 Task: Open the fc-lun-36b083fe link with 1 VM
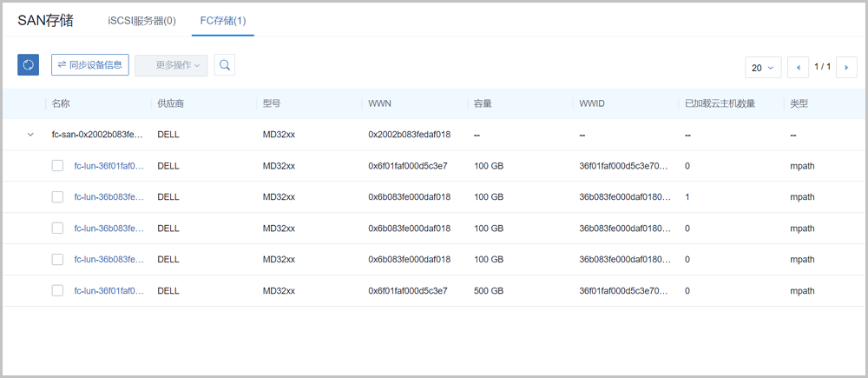click(x=108, y=197)
